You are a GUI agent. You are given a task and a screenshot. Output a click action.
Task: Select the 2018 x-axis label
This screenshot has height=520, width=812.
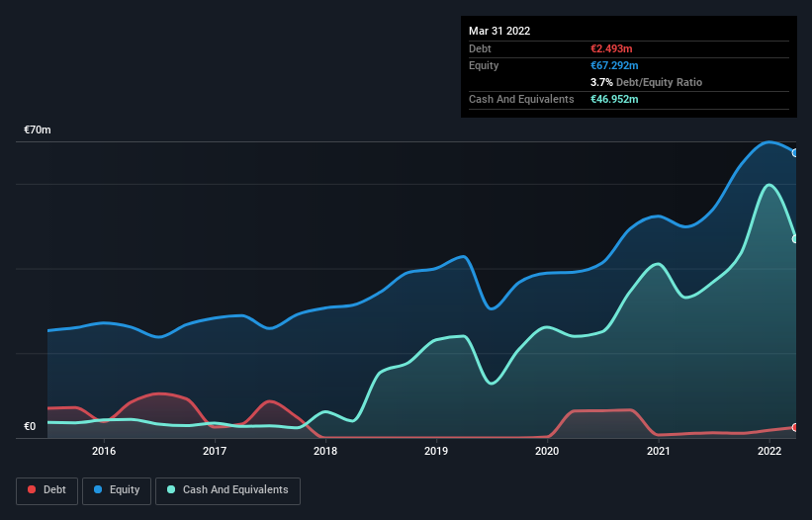[x=325, y=451]
